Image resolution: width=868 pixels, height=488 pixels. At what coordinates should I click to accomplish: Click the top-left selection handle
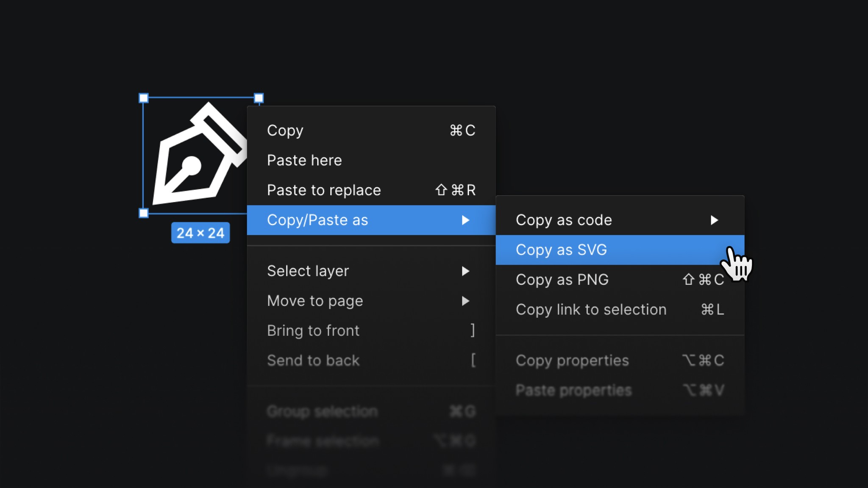[x=143, y=97]
